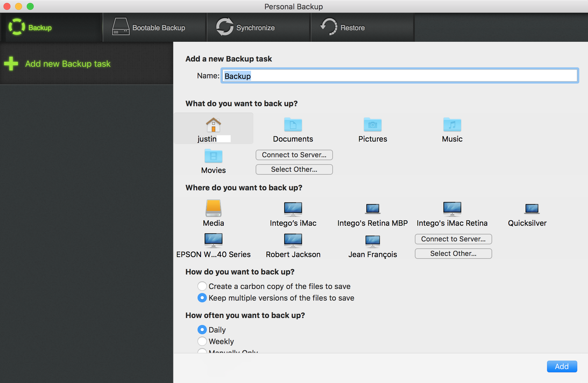The image size is (588, 383).
Task: Select the Music folder icon
Action: (x=452, y=125)
